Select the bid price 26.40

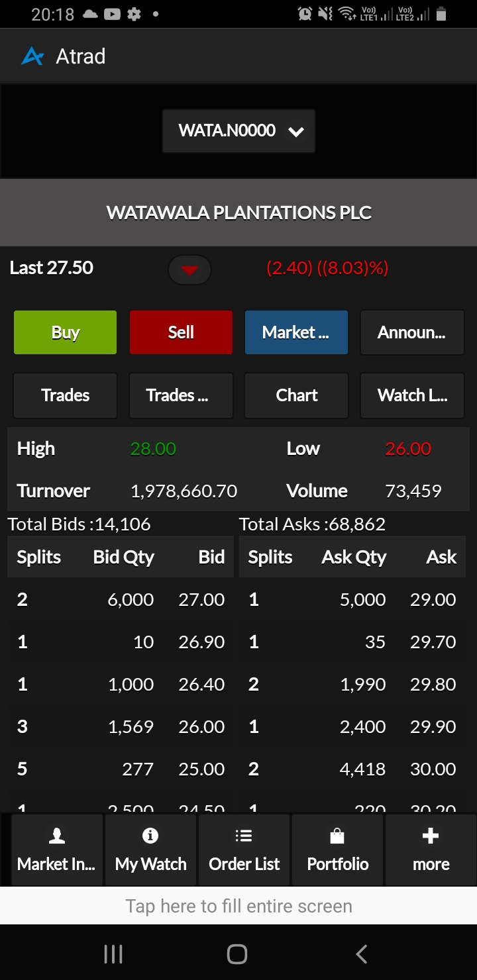coord(201,684)
